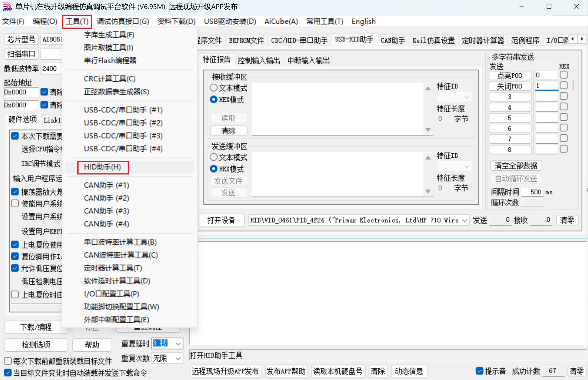The height and width of the screenshot is (380, 588).
Task: Click the 间隔时间 input field
Action: click(532, 192)
